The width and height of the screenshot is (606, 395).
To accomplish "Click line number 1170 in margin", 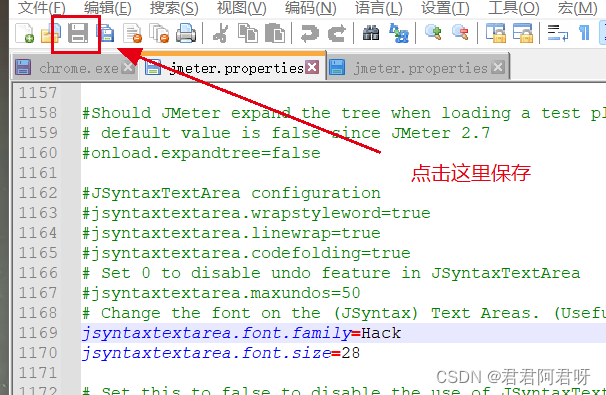I will pyautogui.click(x=38, y=353).
